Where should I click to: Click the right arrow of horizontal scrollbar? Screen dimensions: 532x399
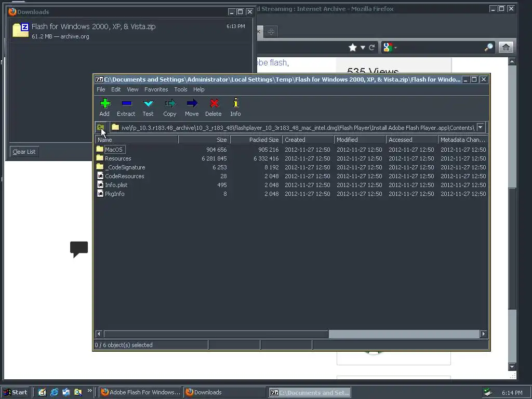(x=484, y=334)
